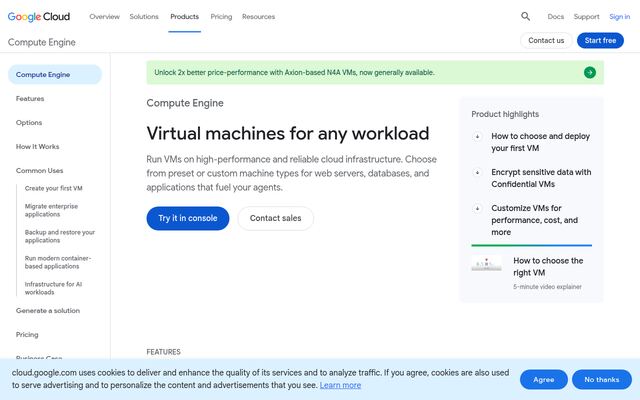Go to Features in the sidebar
The height and width of the screenshot is (400, 640).
pos(30,99)
